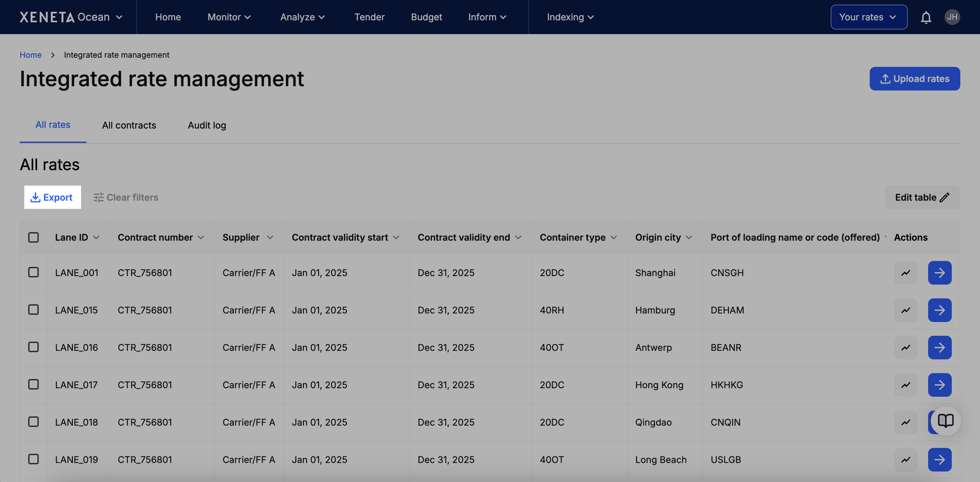Click the Home breadcrumb link
Image resolution: width=980 pixels, height=482 pixels.
pos(31,55)
